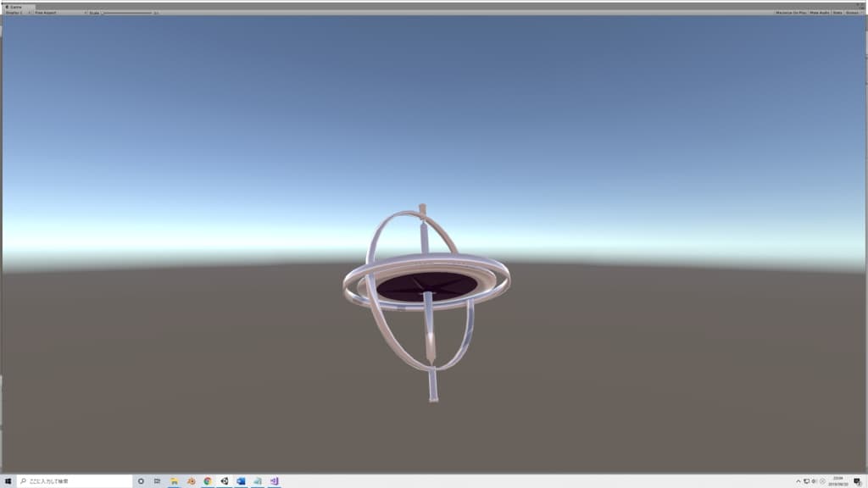Open Visual Studio from the taskbar

274,481
